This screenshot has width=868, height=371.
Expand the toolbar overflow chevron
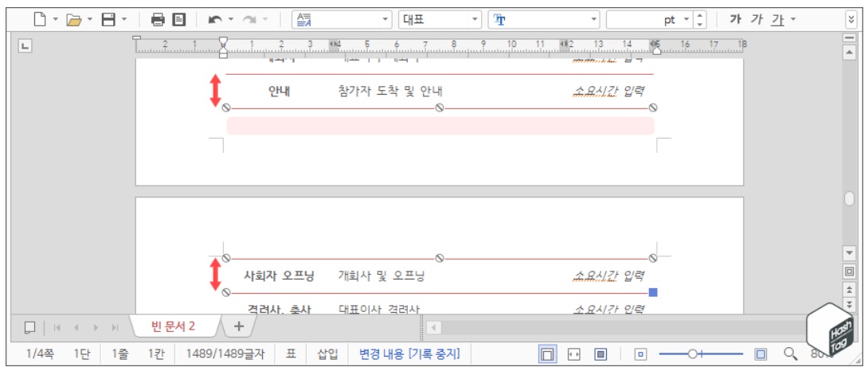click(851, 20)
